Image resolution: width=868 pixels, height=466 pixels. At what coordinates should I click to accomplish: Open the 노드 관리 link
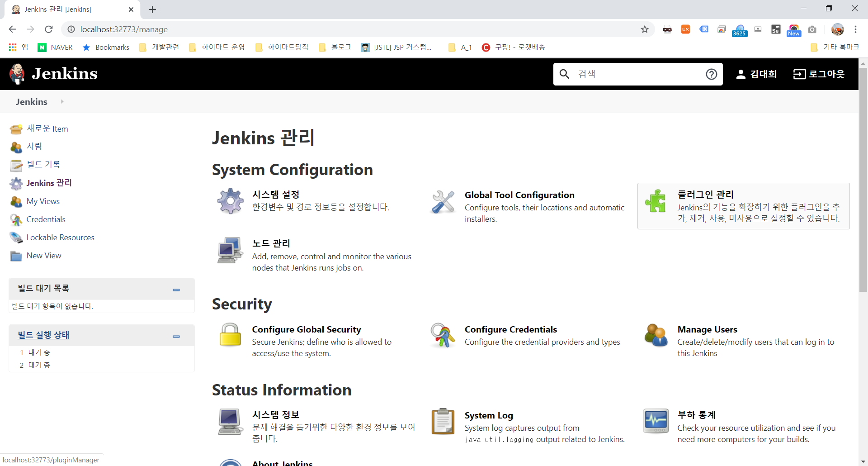pos(271,243)
